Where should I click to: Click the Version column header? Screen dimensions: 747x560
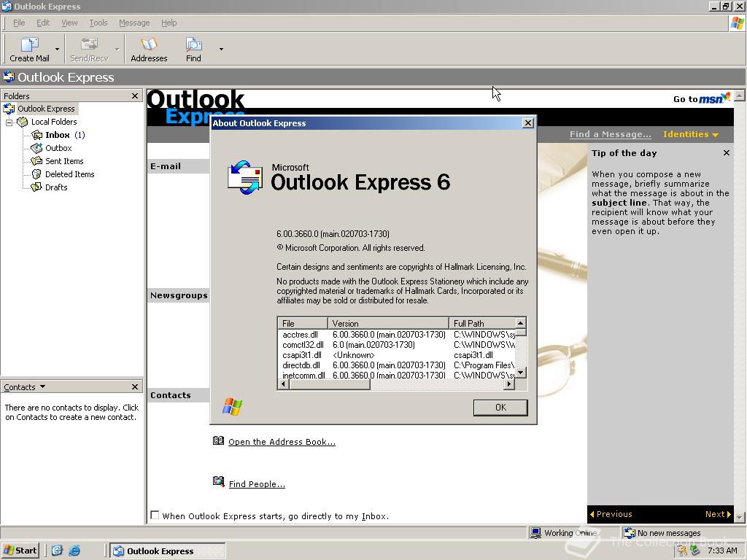click(x=388, y=323)
